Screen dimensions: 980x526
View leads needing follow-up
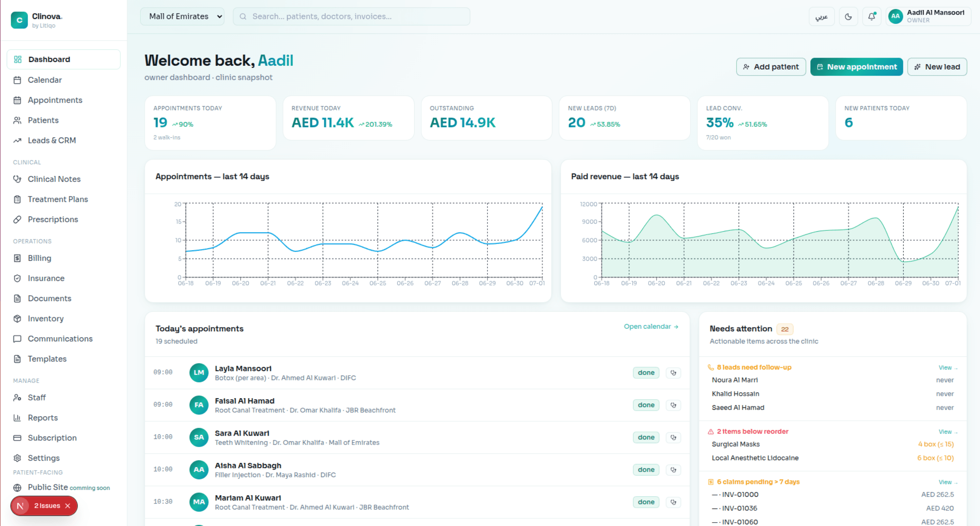click(948, 367)
